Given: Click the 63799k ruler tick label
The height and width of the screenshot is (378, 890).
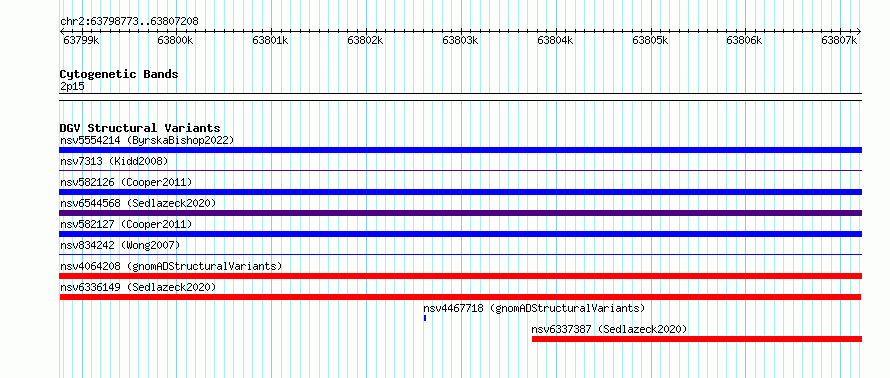Looking at the screenshot, I should pyautogui.click(x=81, y=40).
